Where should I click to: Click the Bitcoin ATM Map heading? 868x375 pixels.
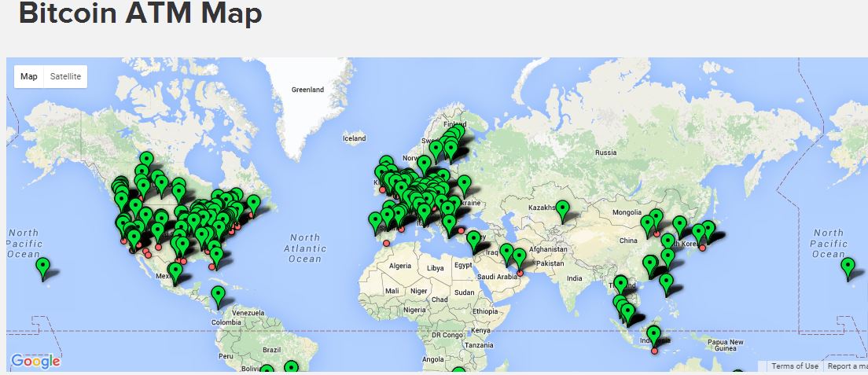[140, 13]
